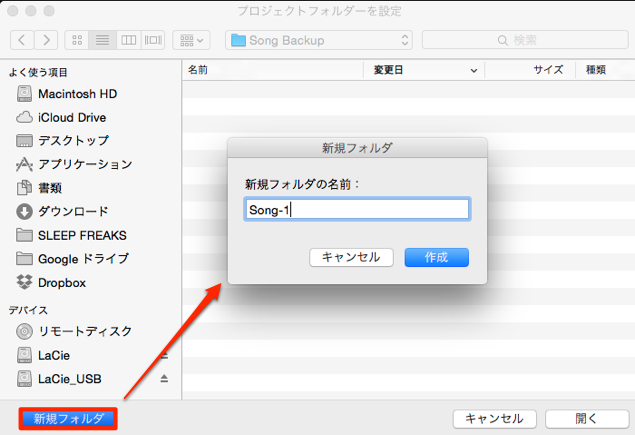Screen dimensions: 635x435
Task: Sort by 変更日 column header
Action: click(424, 70)
